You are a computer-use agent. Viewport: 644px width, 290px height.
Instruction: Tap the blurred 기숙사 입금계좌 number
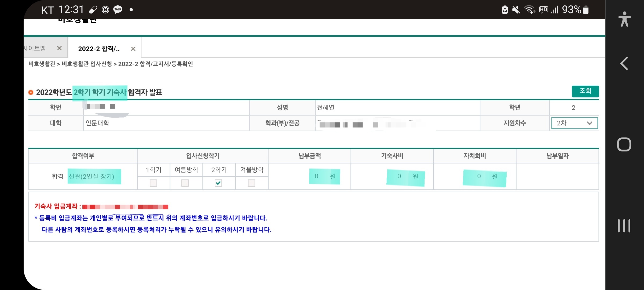pyautogui.click(x=125, y=207)
